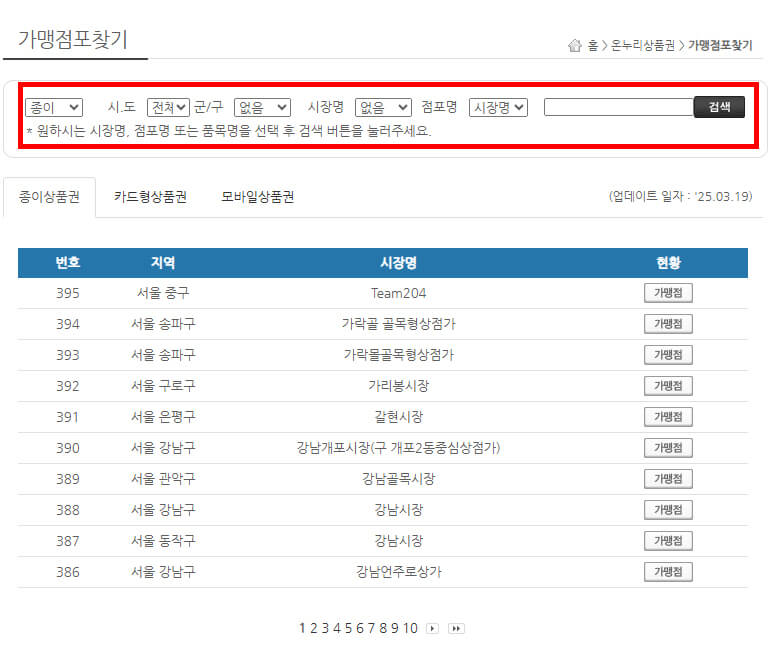Viewport: 774px width, 651px height.
Task: Click row number 386
Action: tap(68, 572)
